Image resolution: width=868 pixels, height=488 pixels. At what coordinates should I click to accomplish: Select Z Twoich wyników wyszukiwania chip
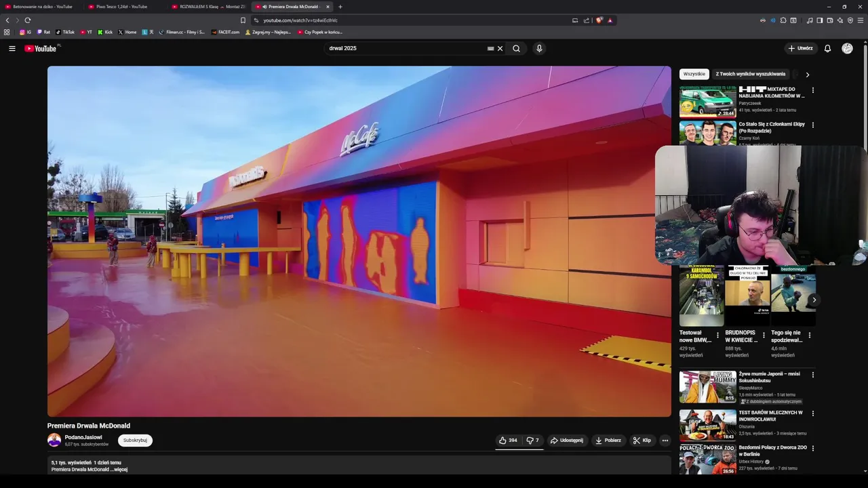coord(751,74)
